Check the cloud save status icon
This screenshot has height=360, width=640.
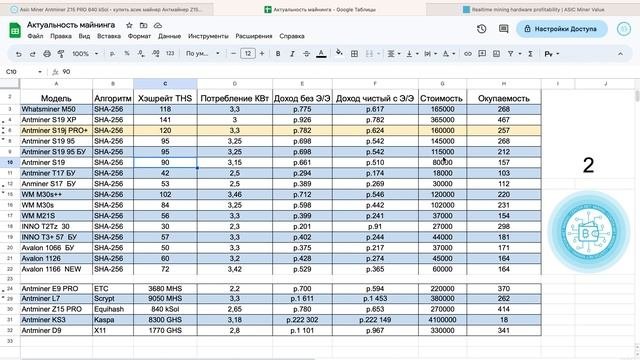pos(158,25)
